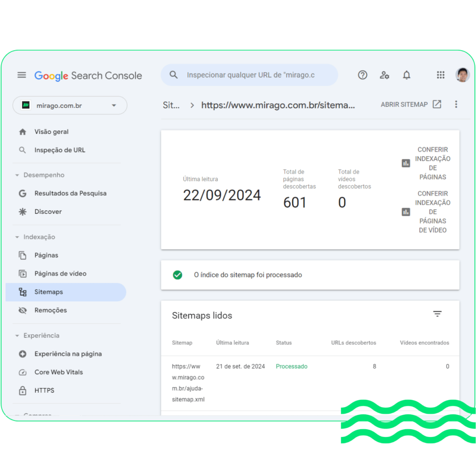Click CONFERIR INDEXAÇÃO DE PÁGINAS DE VÍDEO
The image size is (476, 476).
click(x=426, y=212)
